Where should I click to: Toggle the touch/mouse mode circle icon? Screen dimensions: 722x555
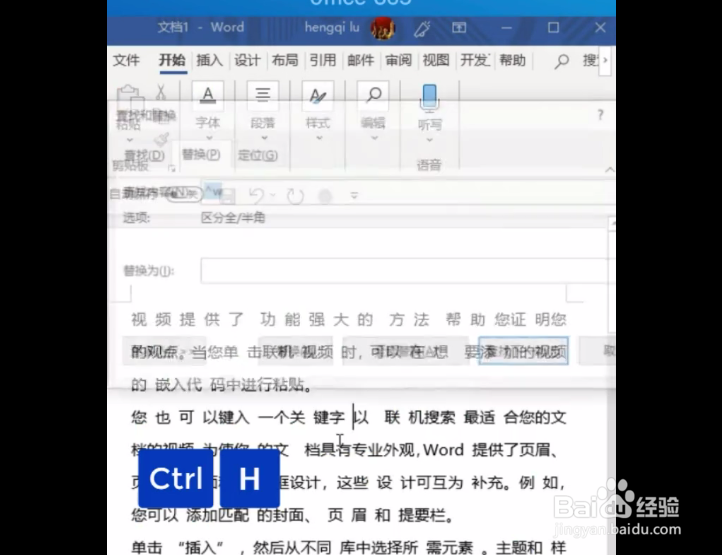point(326,196)
